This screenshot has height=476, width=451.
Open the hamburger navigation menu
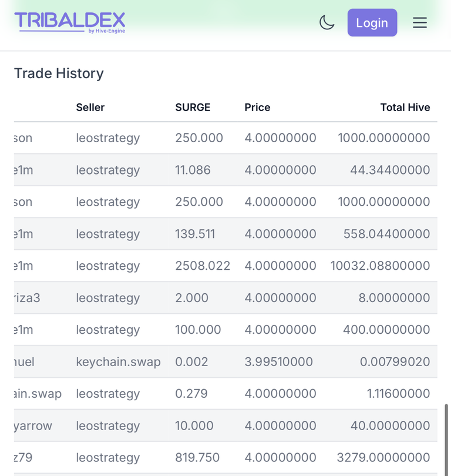coord(420,23)
